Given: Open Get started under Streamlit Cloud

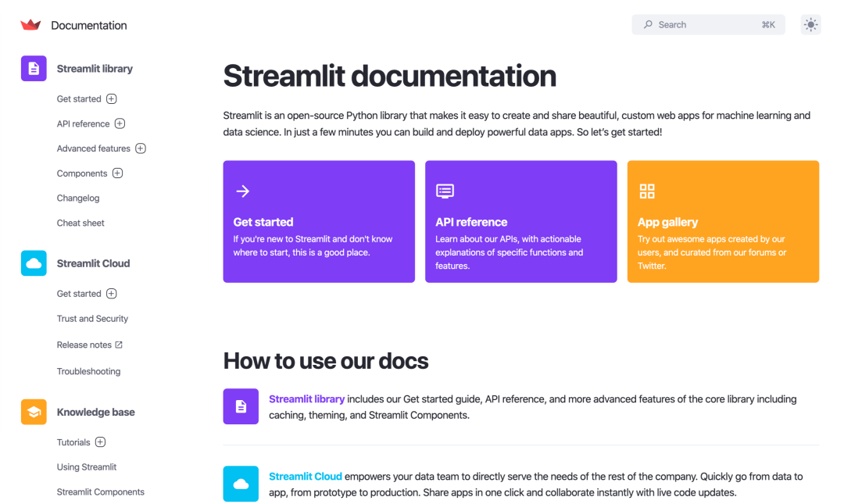Looking at the screenshot, I should click(x=79, y=294).
